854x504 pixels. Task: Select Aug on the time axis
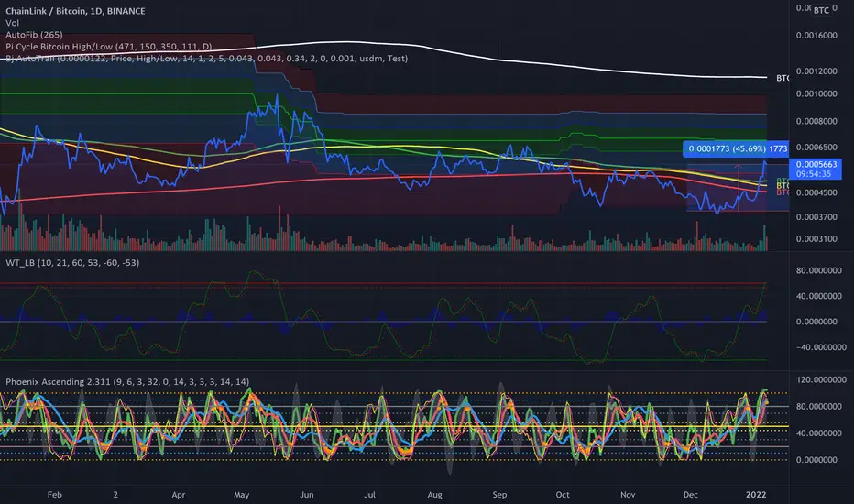coord(434,495)
